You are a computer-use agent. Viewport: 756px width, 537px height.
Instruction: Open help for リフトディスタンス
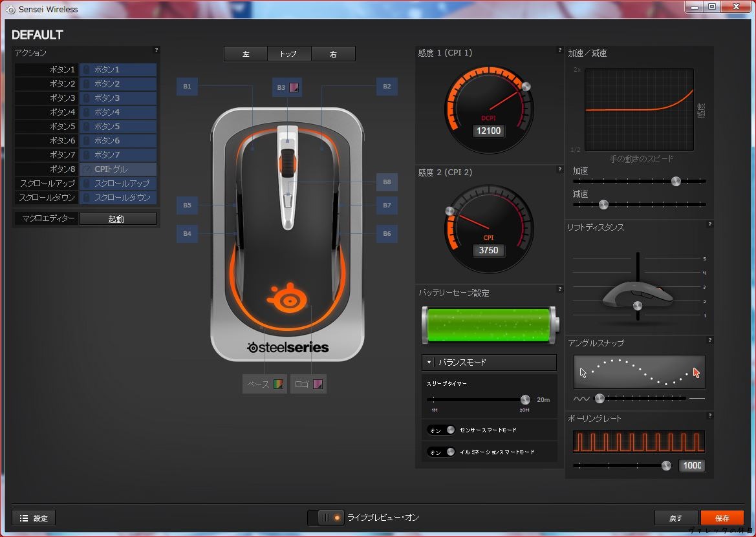[x=709, y=224]
